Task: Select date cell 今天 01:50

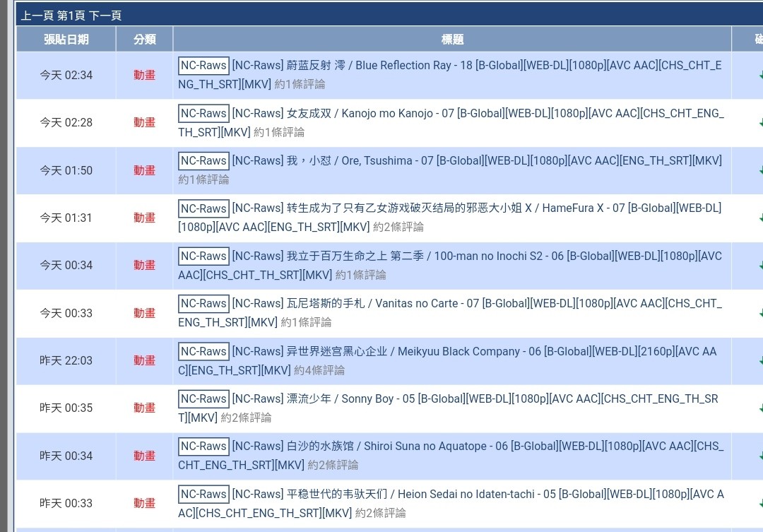Action: tap(66, 170)
